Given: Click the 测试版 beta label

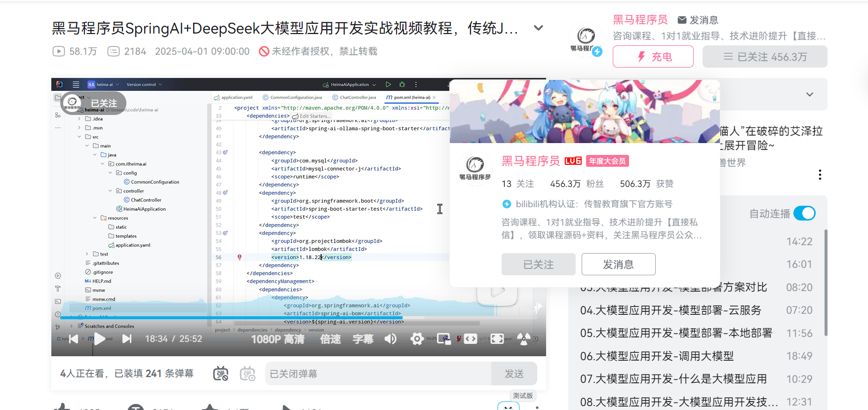Looking at the screenshot, I should pos(523,396).
